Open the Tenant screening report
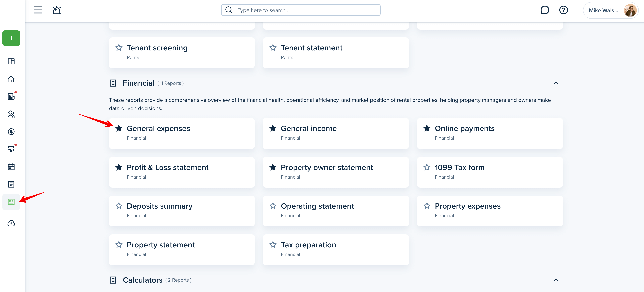The image size is (644, 292). click(182, 53)
